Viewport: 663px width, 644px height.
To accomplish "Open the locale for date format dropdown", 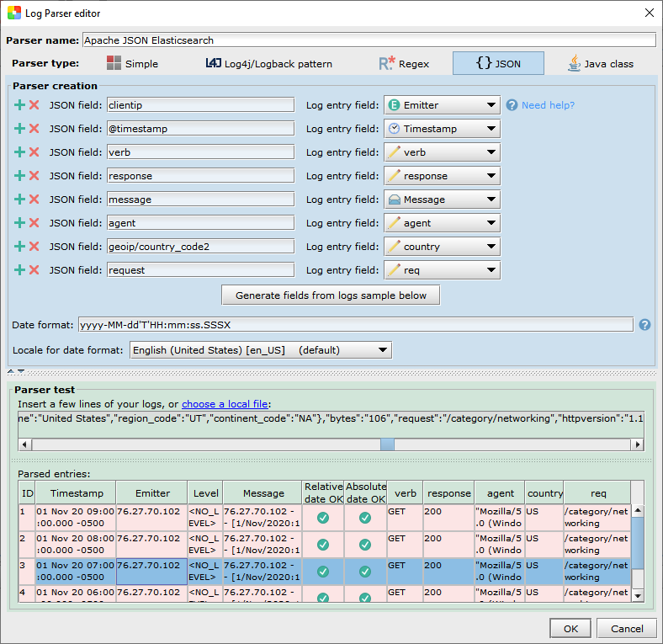I will coord(261,350).
